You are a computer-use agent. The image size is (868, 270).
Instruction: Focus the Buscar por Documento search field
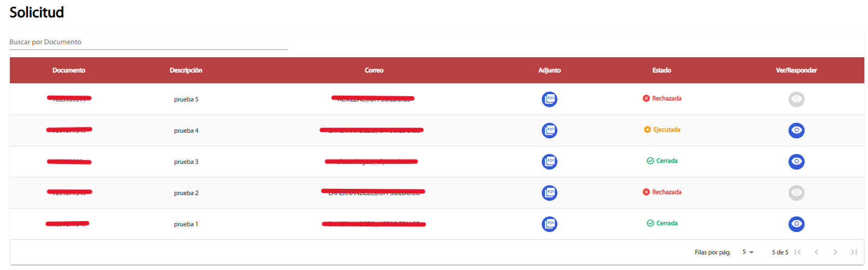click(x=149, y=42)
